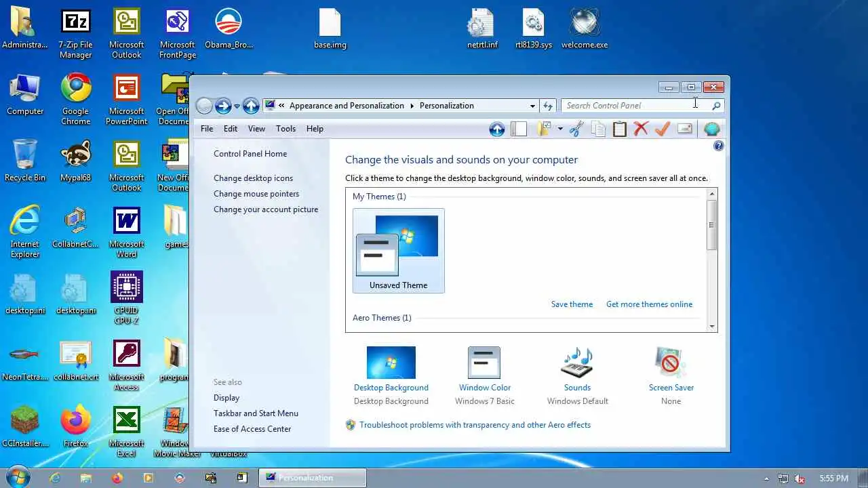
Task: Go back with the Back arrow button
Action: click(x=204, y=106)
